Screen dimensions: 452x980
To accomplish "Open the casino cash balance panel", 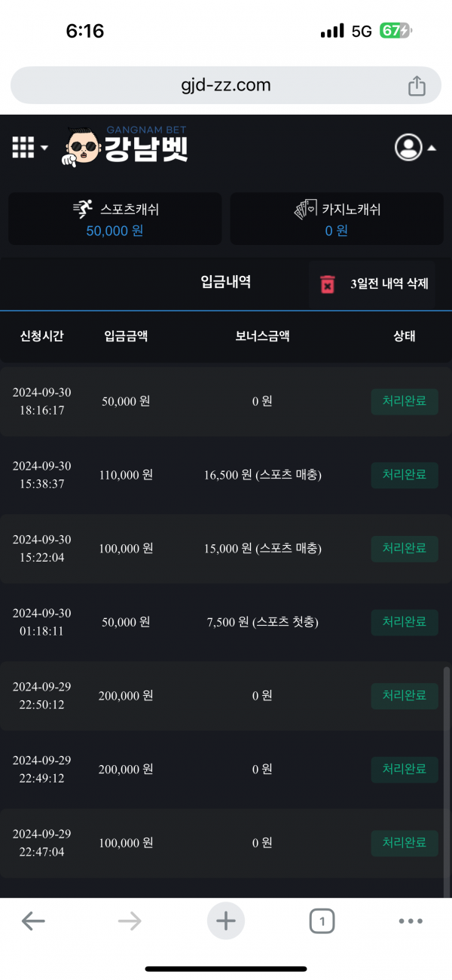I will pyautogui.click(x=337, y=219).
